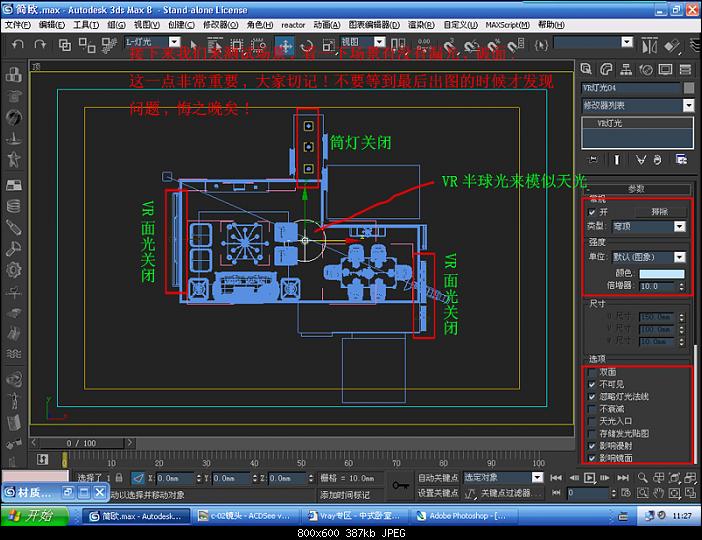
Task: Click the 倍增器 multiplier value field
Action: pyautogui.click(x=656, y=286)
